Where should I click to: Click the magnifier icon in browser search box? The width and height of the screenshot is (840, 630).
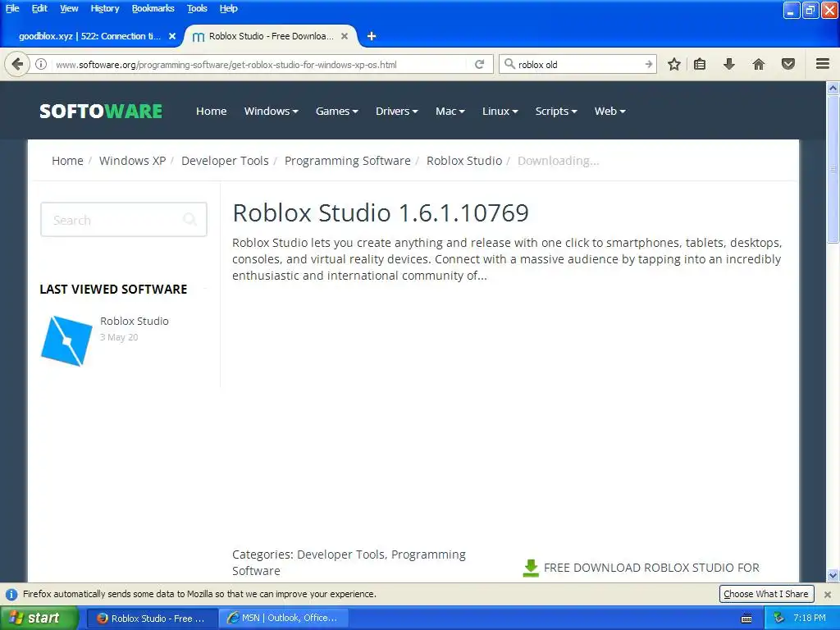tap(509, 64)
